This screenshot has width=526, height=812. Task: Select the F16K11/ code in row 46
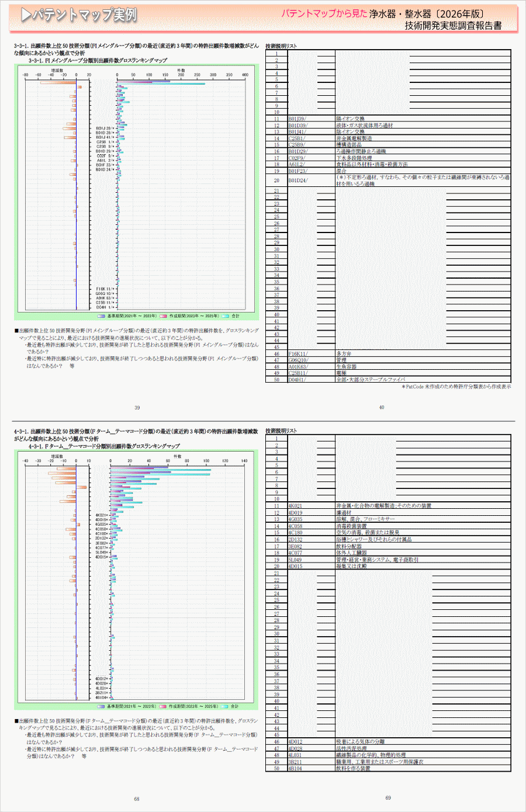[297, 353]
